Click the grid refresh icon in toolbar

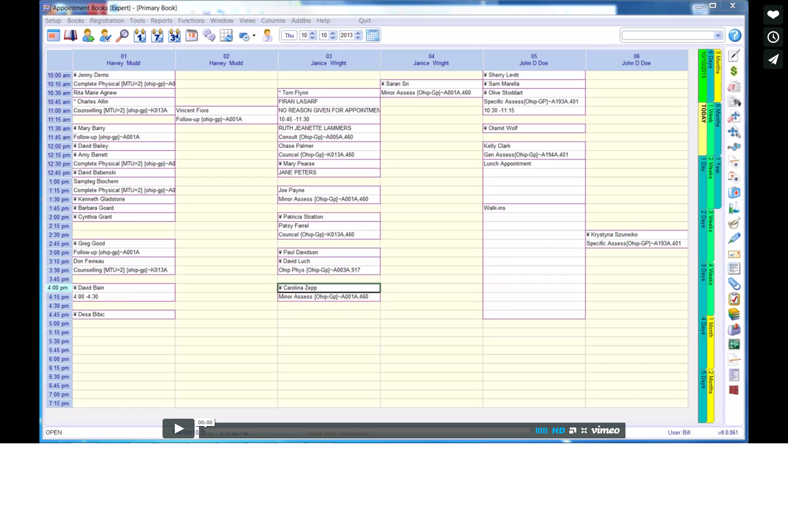(226, 35)
